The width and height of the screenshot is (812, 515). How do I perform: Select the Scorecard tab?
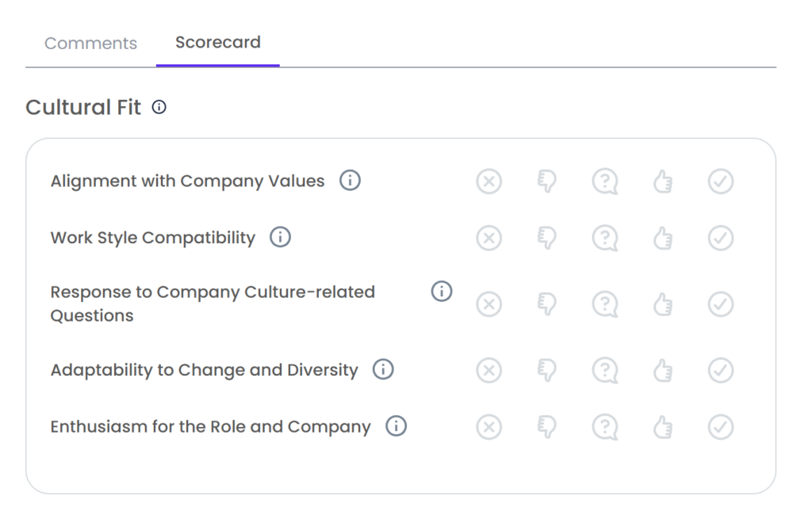(x=218, y=42)
